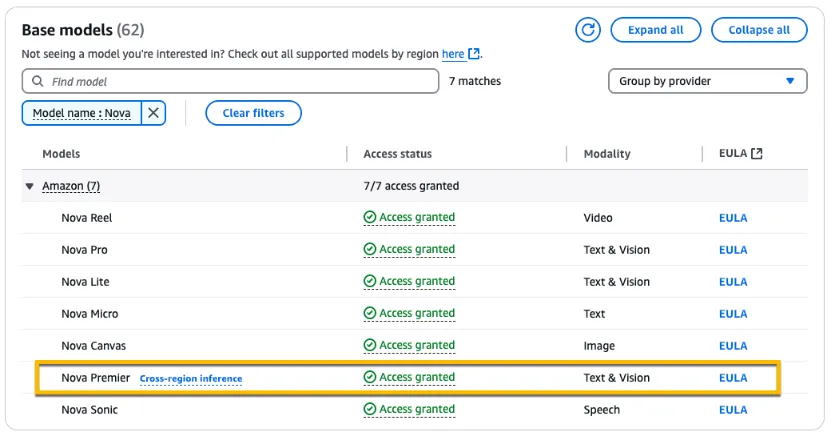Click Access granted status for Nova Premier
This screenshot has height=434, width=832.
[x=409, y=377]
